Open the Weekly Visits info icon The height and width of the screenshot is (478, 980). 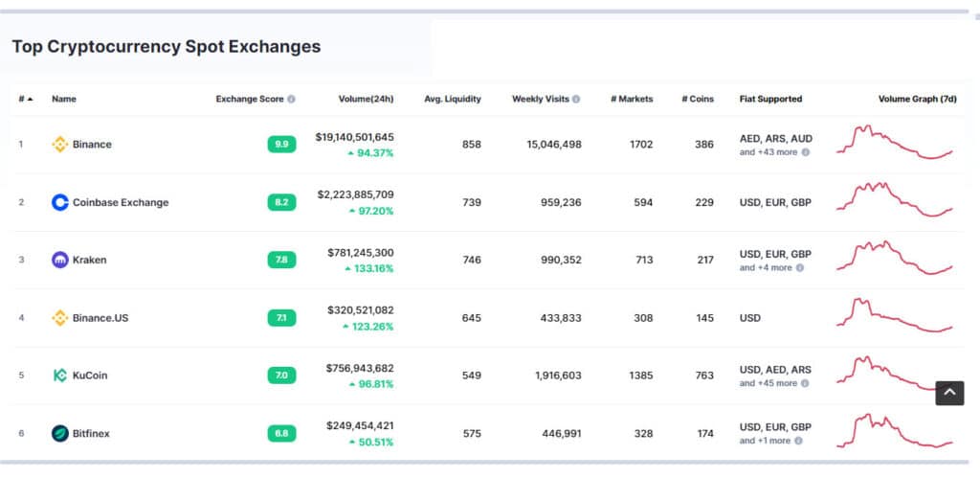pos(576,99)
